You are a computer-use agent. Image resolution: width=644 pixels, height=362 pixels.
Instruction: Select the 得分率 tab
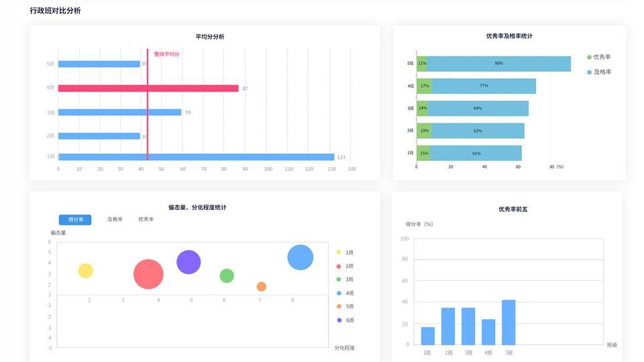75,220
